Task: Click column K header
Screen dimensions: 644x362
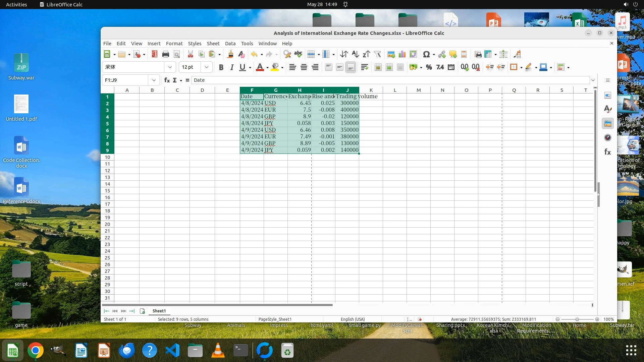Action: (371, 90)
